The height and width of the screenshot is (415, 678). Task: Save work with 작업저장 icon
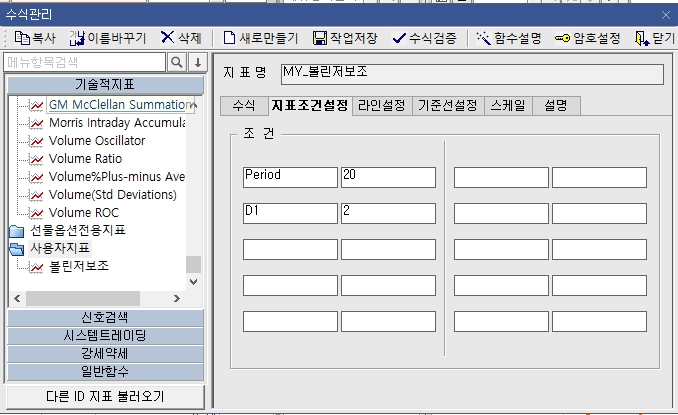pos(320,38)
